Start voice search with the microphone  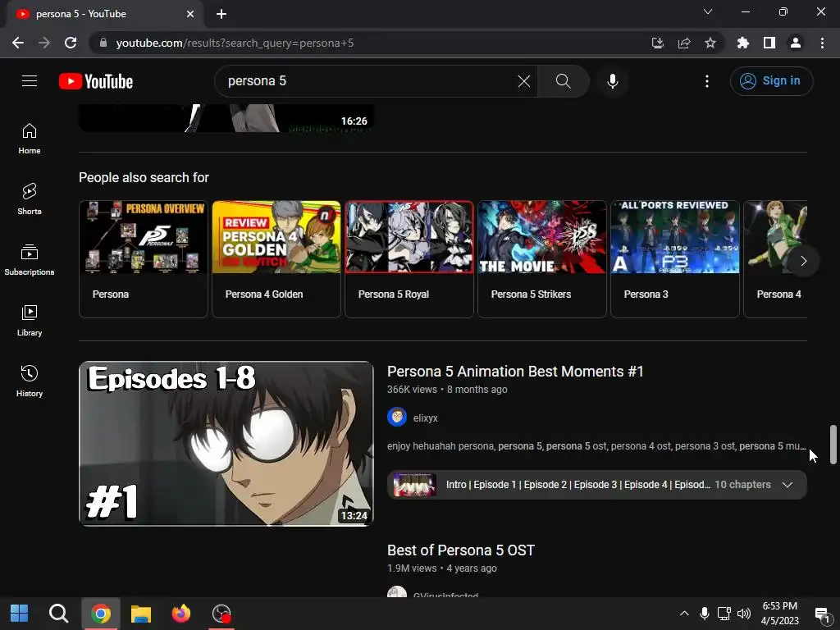pyautogui.click(x=612, y=81)
